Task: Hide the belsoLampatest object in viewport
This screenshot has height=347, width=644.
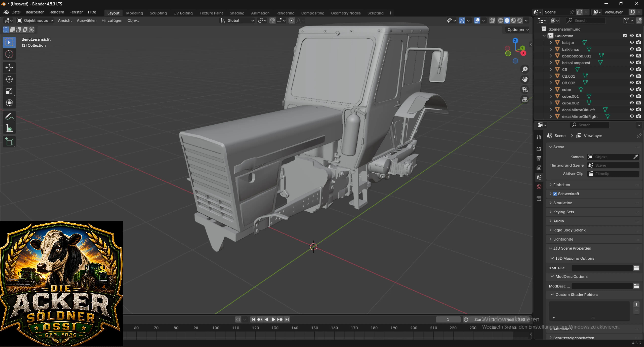Action: [x=632, y=62]
